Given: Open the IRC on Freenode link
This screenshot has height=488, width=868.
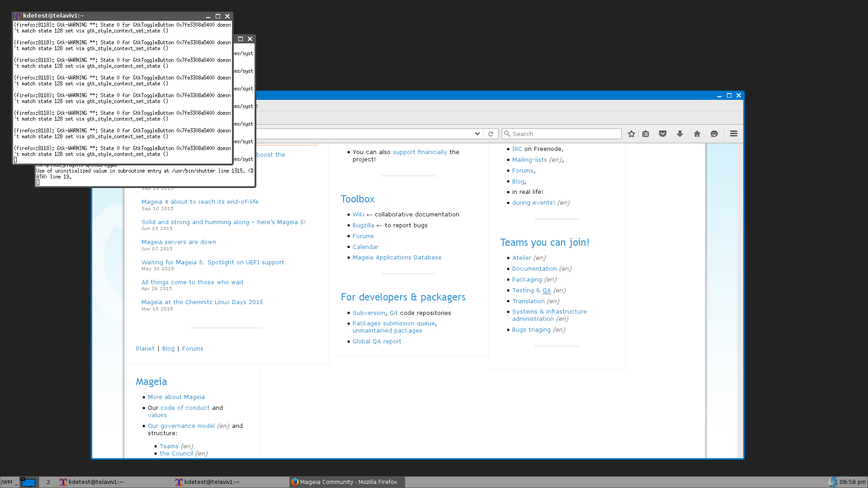Looking at the screenshot, I should pos(517,149).
